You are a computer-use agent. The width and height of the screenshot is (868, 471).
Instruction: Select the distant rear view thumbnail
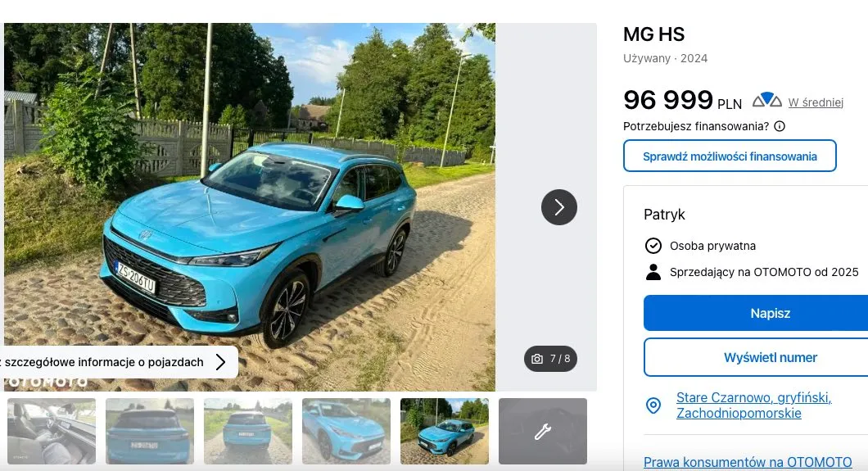[248, 431]
